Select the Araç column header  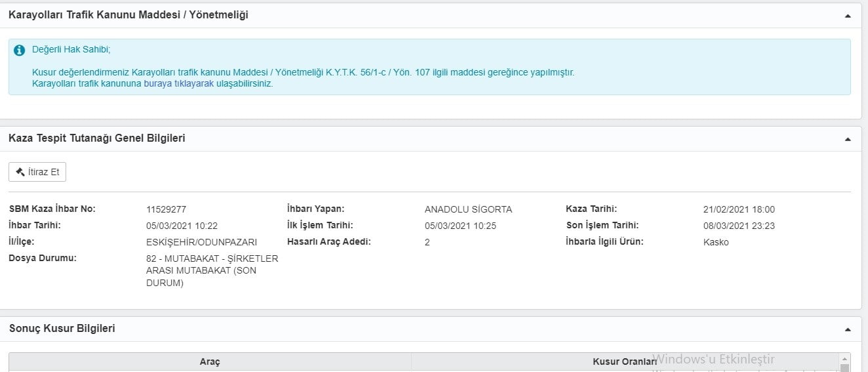coord(210,362)
